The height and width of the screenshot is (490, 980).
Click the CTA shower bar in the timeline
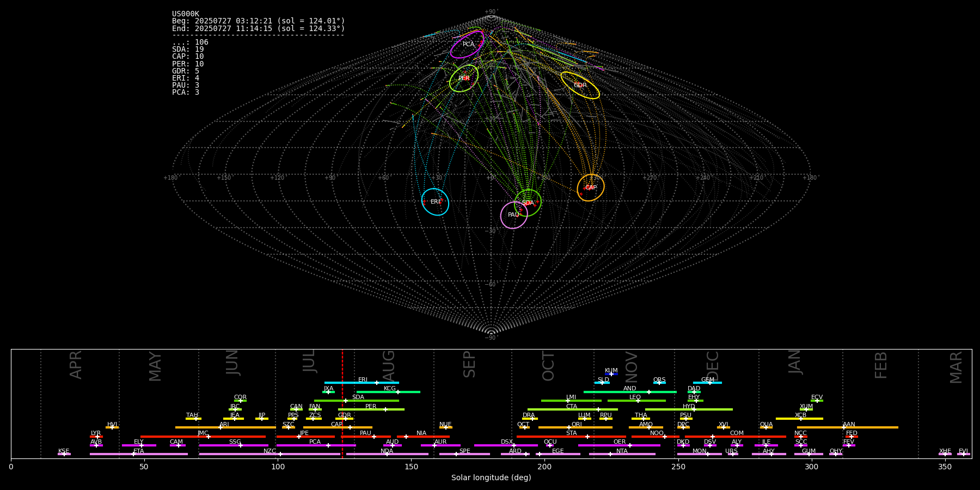573,409
